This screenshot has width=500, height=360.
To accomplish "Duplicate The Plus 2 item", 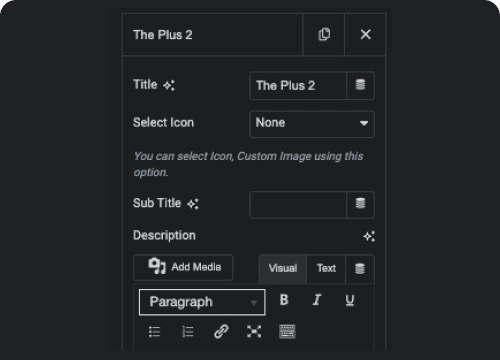I will (x=324, y=34).
